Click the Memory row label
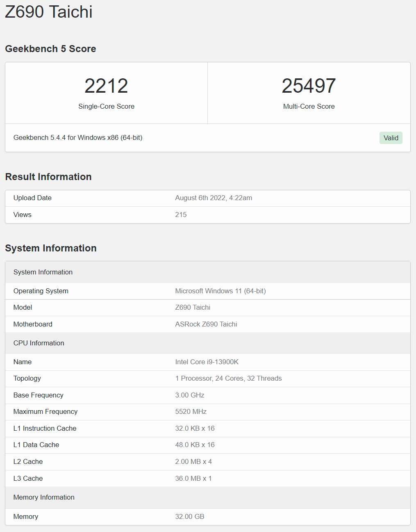 tap(26, 516)
